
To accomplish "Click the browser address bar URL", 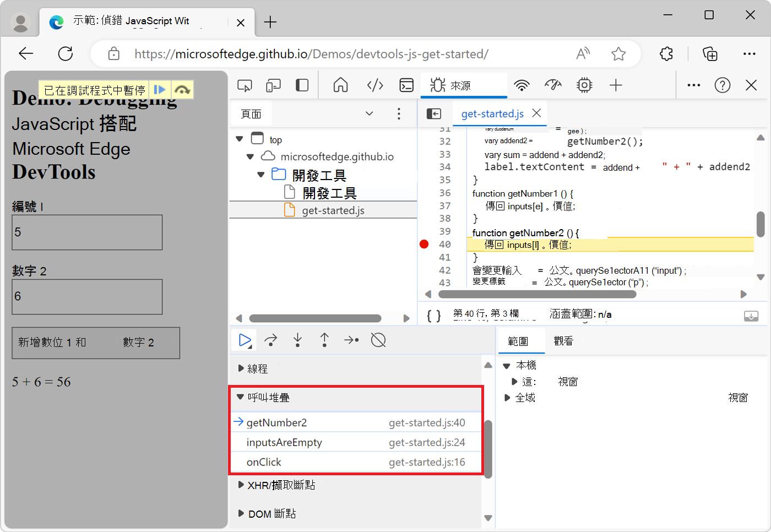I will (312, 54).
